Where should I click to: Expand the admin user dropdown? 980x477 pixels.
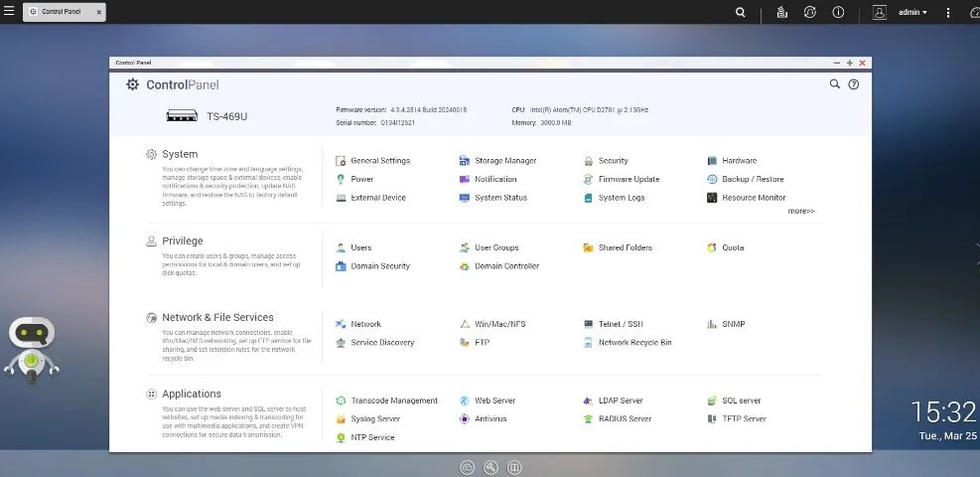coord(911,12)
